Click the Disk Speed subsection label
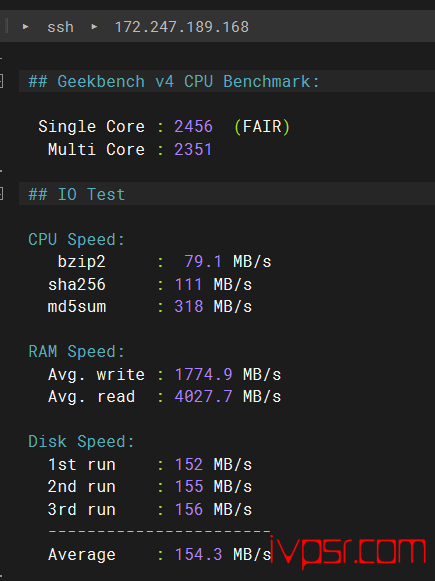The height and width of the screenshot is (581, 435). pyautogui.click(x=81, y=442)
